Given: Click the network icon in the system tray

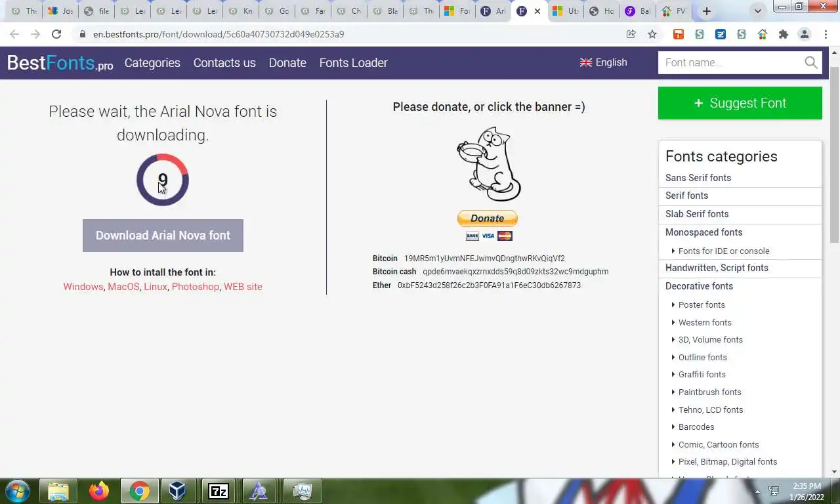Looking at the screenshot, I should tap(774, 491).
